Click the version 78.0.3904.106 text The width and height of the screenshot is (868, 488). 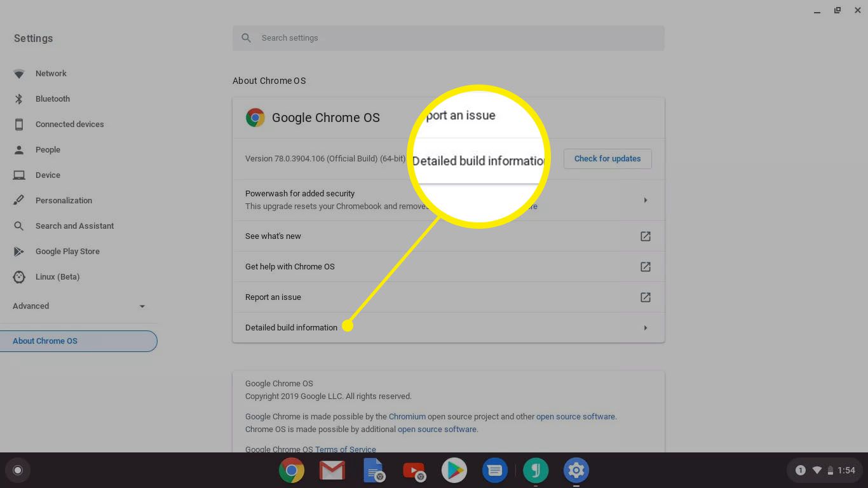[325, 159]
